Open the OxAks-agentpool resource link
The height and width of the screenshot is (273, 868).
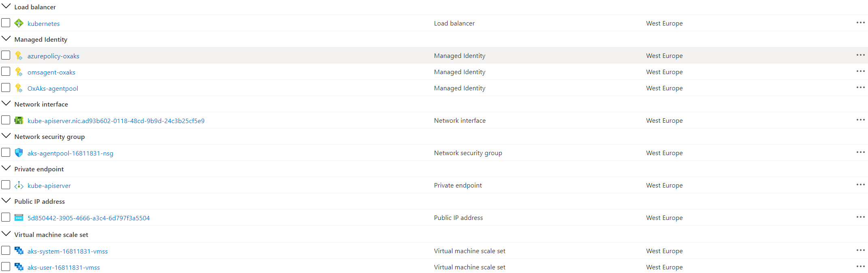click(x=53, y=88)
